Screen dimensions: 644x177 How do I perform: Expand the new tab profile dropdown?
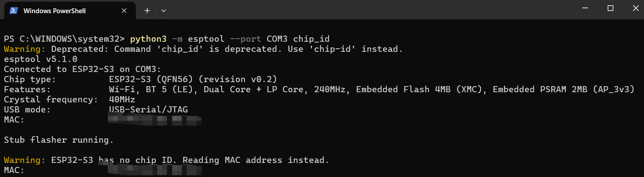163,11
